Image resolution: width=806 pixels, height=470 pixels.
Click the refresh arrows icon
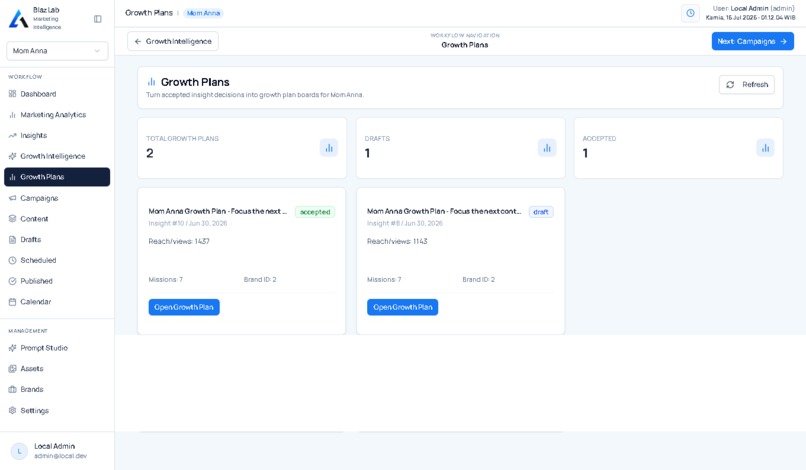(730, 84)
